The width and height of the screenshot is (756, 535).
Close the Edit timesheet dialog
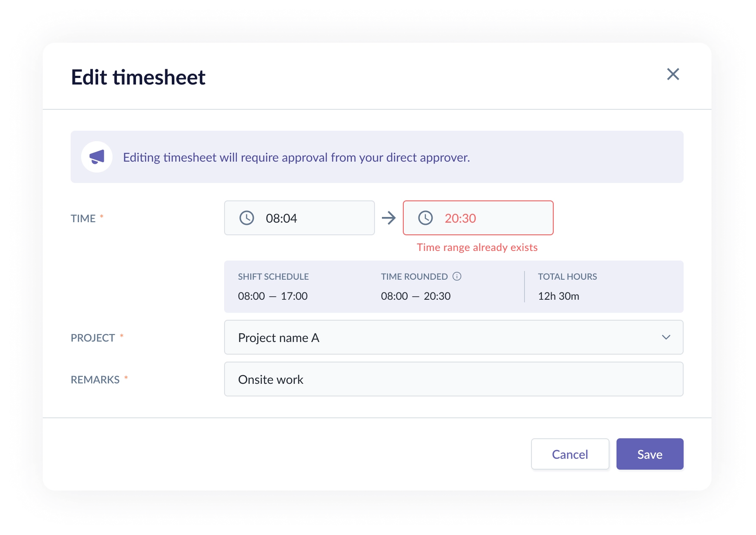tap(673, 74)
